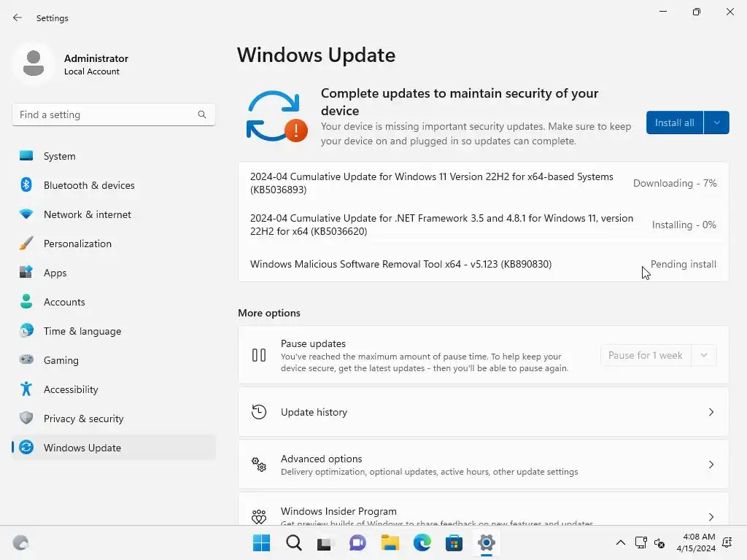Open the notification center icon
The width and height of the screenshot is (747, 560).
[x=727, y=542]
